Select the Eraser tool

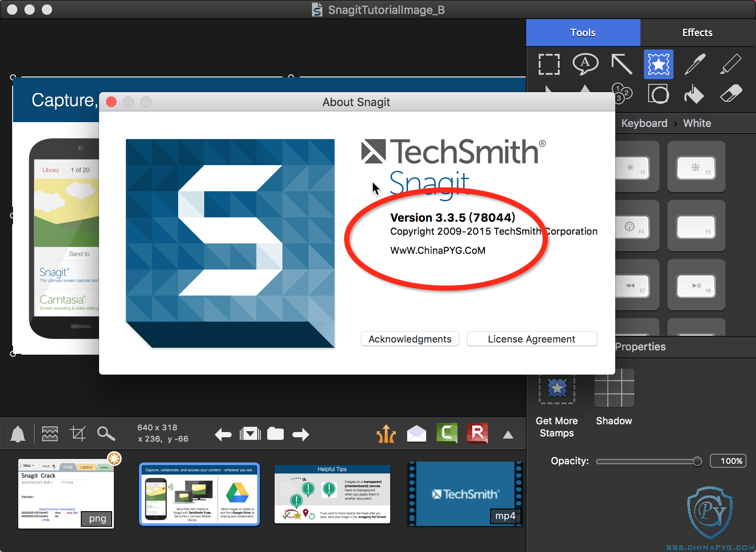[x=731, y=93]
